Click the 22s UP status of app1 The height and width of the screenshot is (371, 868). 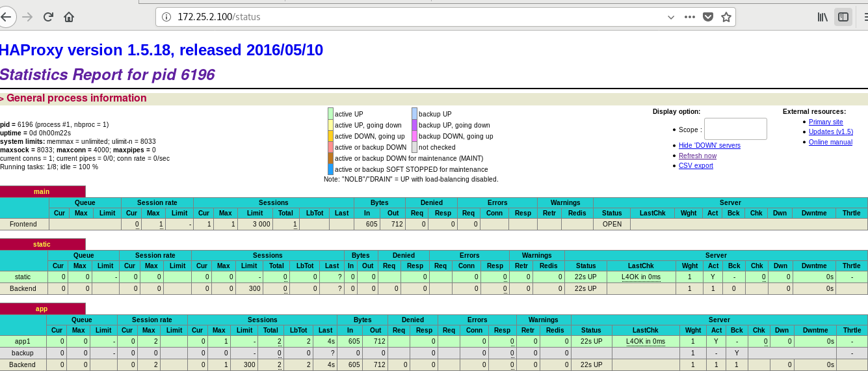click(591, 341)
